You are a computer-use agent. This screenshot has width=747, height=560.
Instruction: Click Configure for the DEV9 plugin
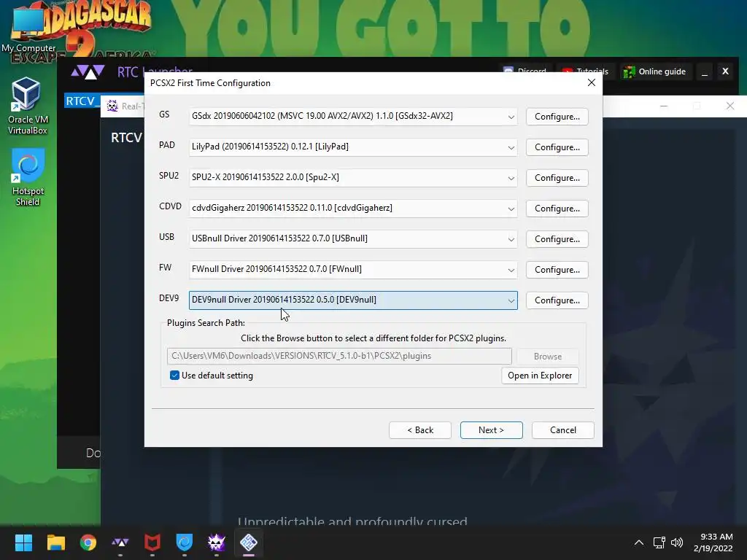557,300
